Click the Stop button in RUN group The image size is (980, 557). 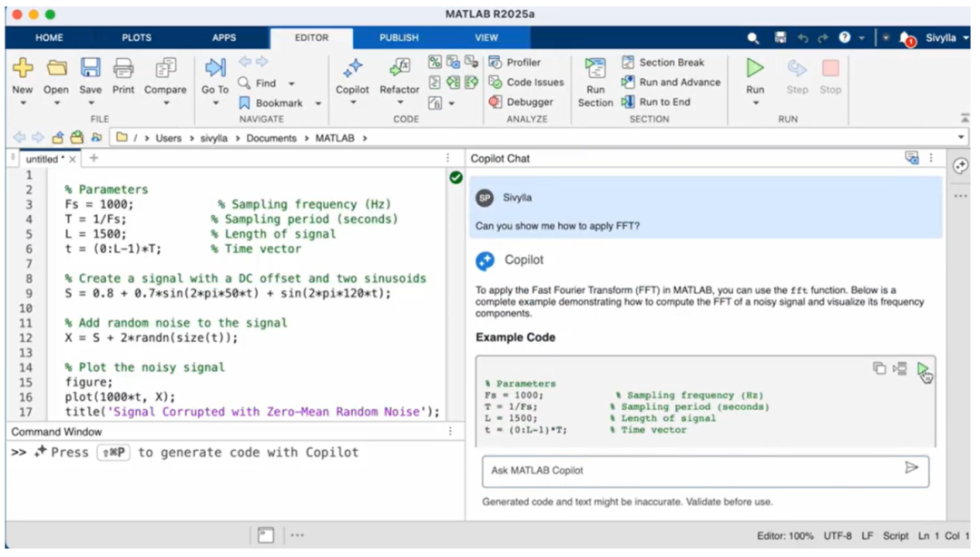click(x=830, y=75)
